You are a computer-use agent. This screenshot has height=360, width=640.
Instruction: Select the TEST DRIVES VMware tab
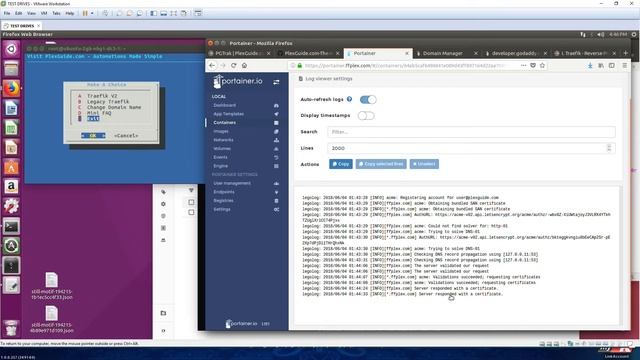point(22,26)
